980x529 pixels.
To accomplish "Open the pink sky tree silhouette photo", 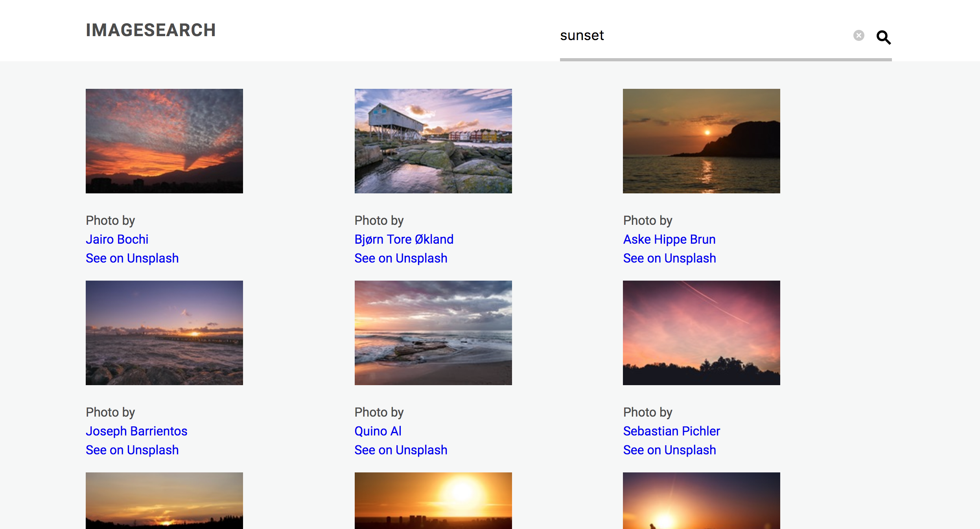I will click(701, 332).
